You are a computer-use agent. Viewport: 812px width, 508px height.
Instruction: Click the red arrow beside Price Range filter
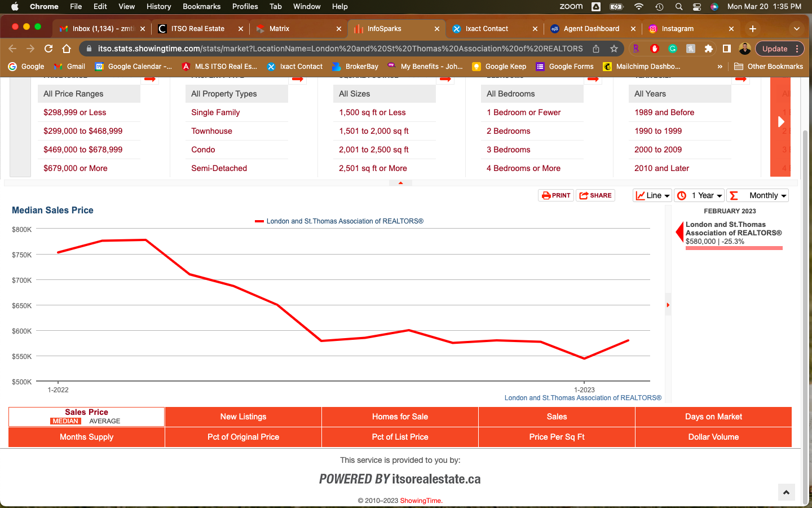[150, 79]
